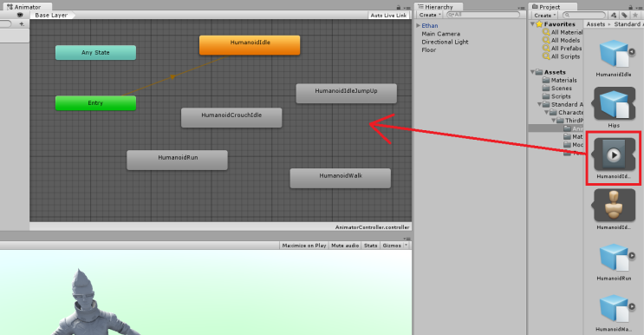644x335 pixels.
Task: Expand the HumanoidWalk asset arrow
Action: pos(632,306)
